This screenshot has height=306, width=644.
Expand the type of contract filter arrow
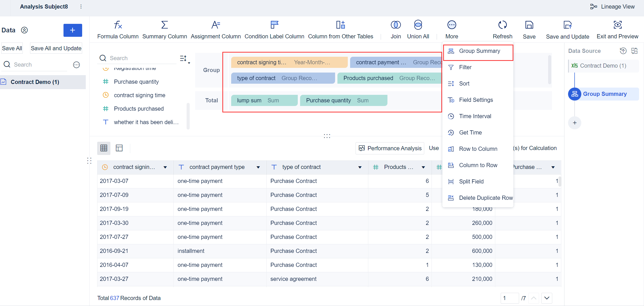(360, 167)
